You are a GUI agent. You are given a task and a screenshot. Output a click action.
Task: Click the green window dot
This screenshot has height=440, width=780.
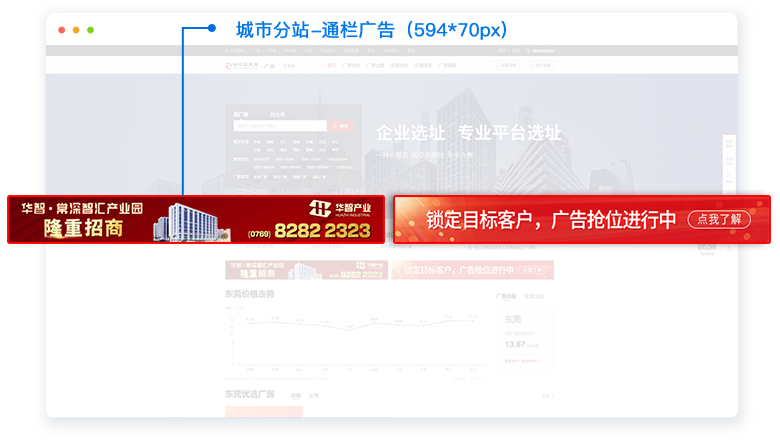tap(91, 30)
